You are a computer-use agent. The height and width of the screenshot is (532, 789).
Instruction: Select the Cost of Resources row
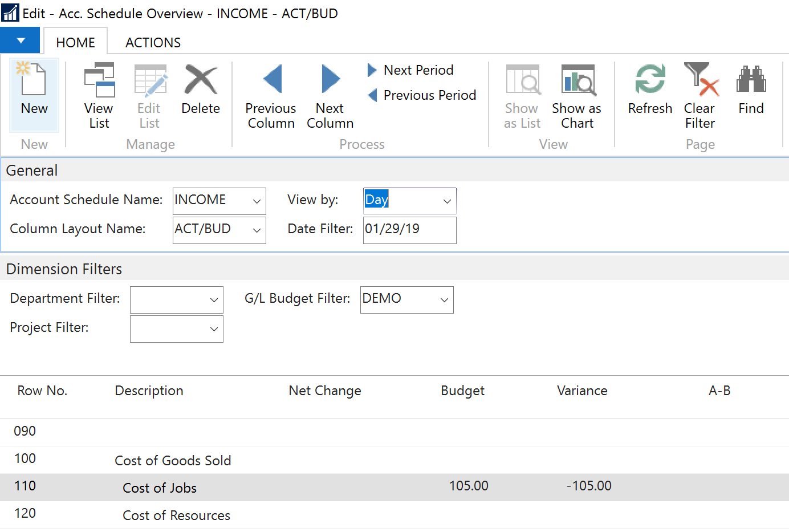click(176, 515)
